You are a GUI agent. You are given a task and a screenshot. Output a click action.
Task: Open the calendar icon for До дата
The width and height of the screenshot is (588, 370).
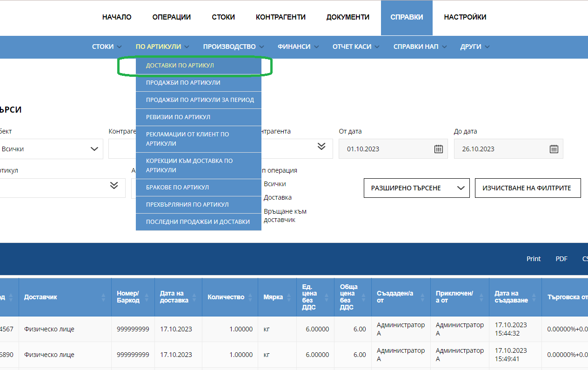[x=554, y=149]
